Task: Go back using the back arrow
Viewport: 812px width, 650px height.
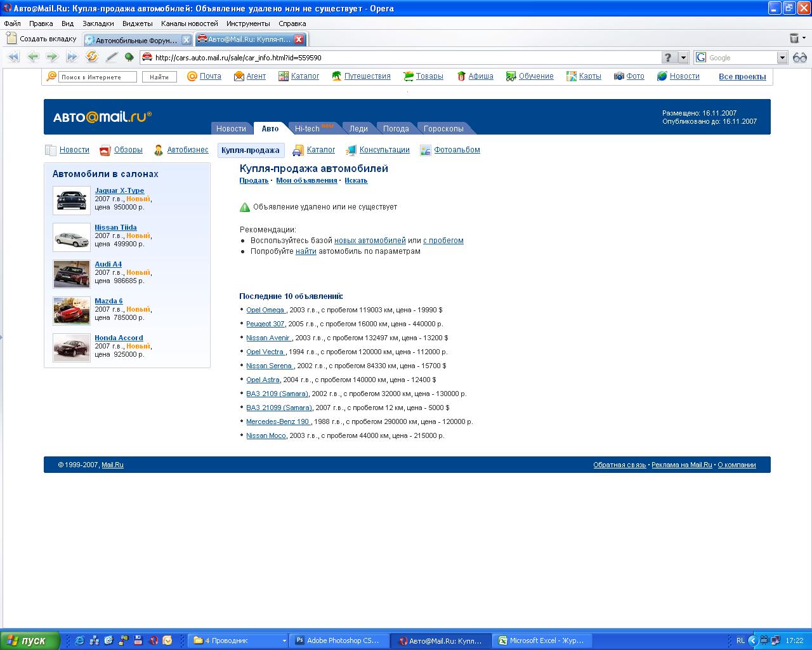Action: (33, 57)
